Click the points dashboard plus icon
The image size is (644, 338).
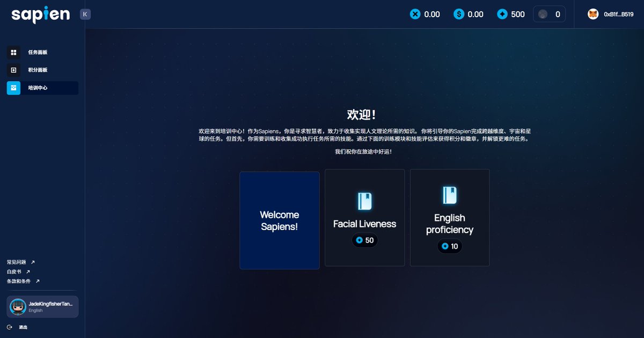(x=13, y=70)
